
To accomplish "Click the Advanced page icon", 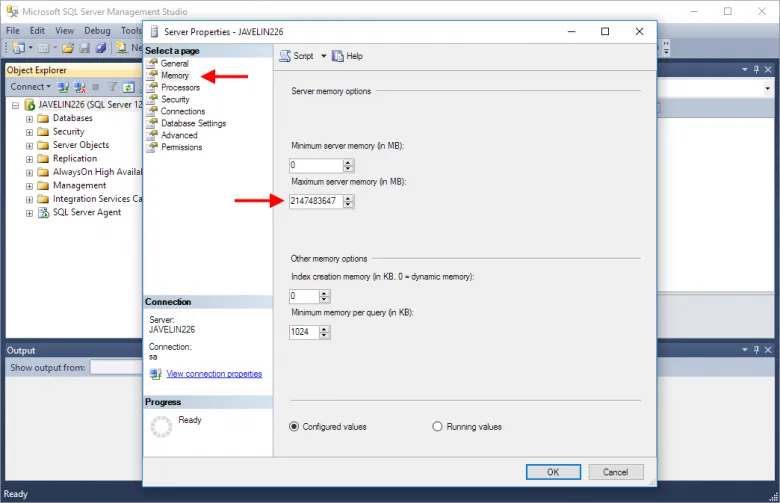I will pos(152,135).
